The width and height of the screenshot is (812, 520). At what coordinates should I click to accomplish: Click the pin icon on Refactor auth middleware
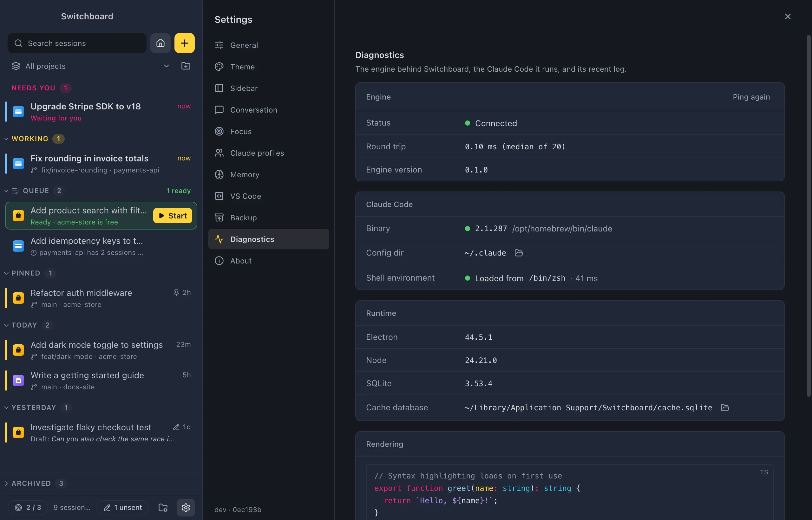(x=176, y=292)
